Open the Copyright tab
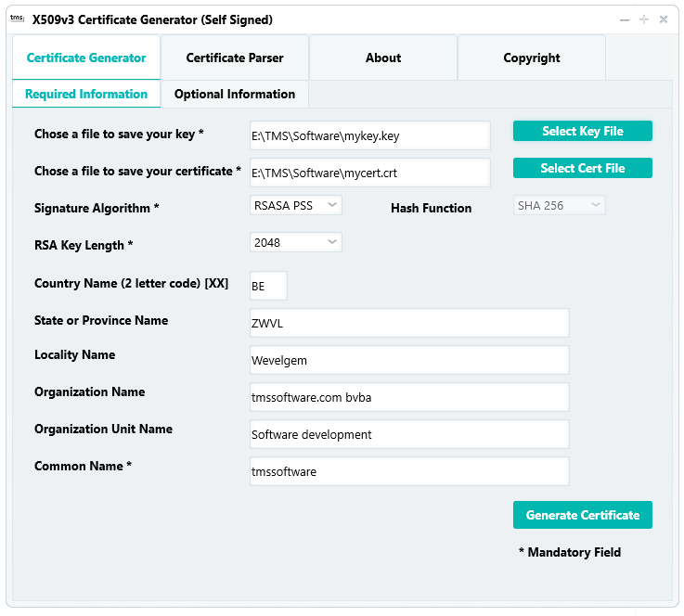This screenshot has height=616, width=684. pos(532,58)
